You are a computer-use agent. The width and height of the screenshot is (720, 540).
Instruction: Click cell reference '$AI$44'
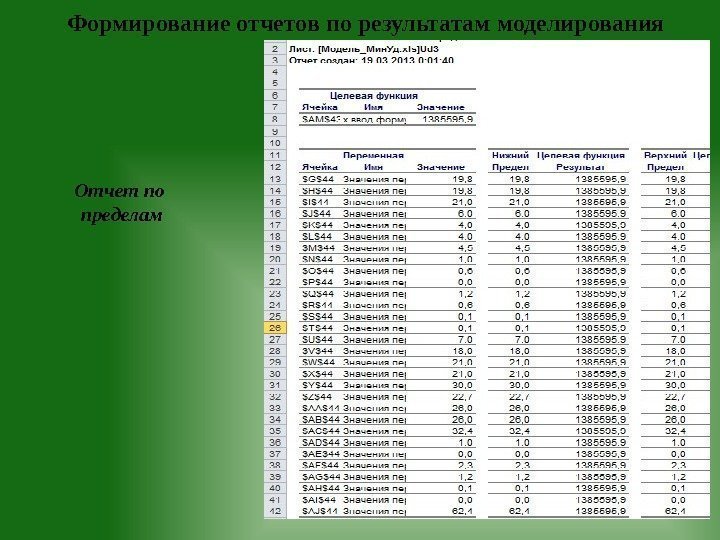pyautogui.click(x=319, y=500)
